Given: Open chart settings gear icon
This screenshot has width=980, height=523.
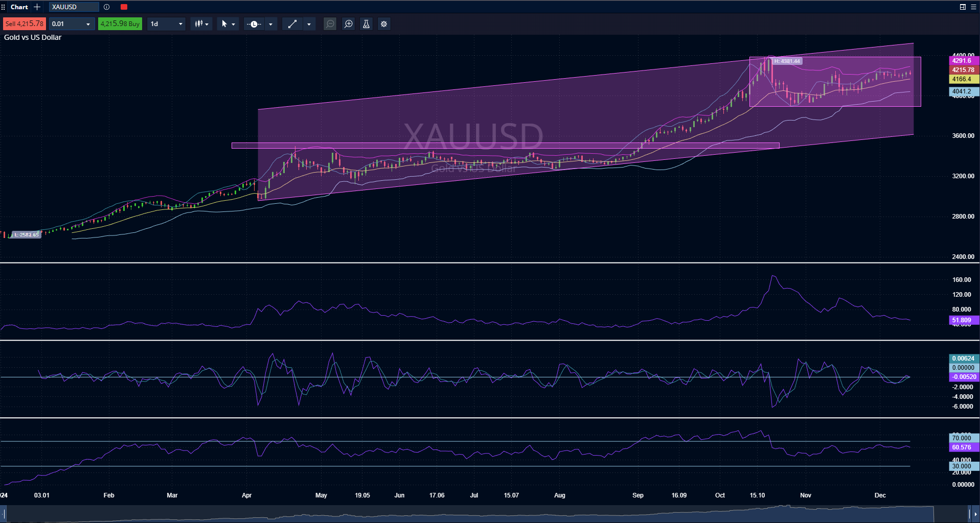Looking at the screenshot, I should click(x=384, y=24).
